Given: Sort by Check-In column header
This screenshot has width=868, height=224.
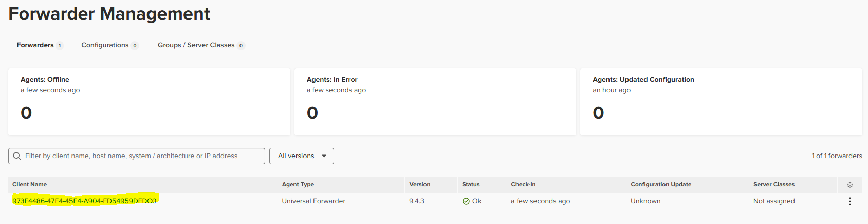Looking at the screenshot, I should [523, 184].
